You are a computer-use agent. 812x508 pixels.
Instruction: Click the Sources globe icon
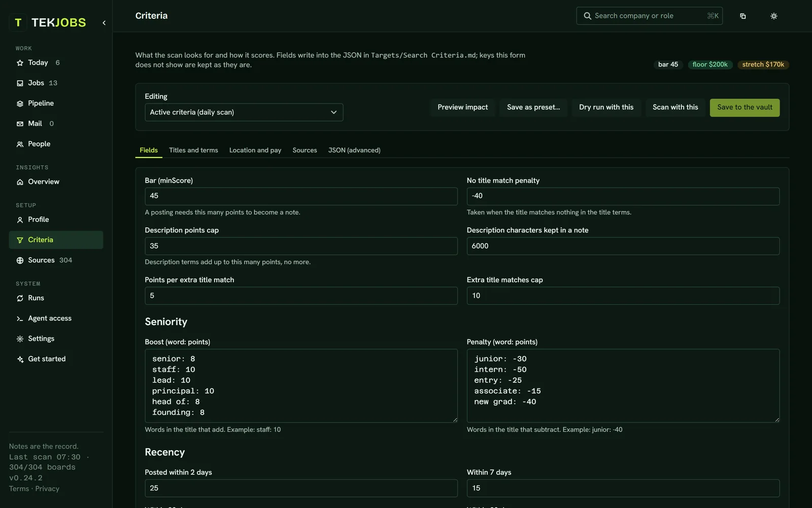coord(20,261)
